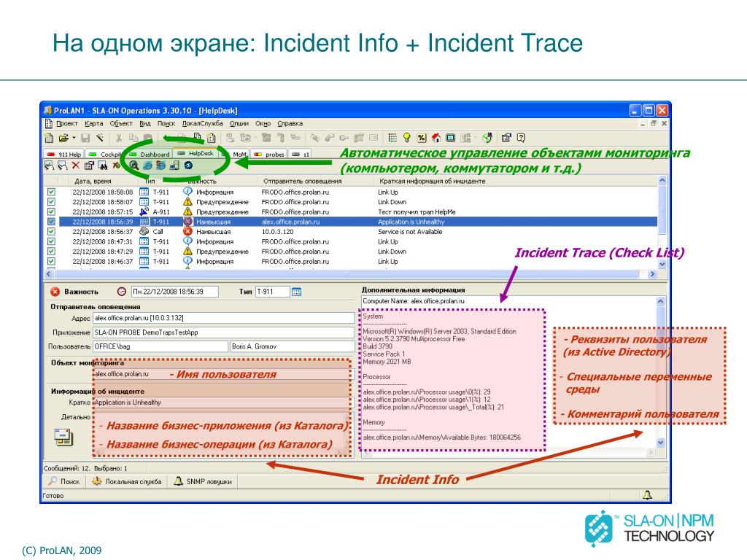
Task: Click the bell icon in the status bar
Action: pyautogui.click(x=647, y=495)
